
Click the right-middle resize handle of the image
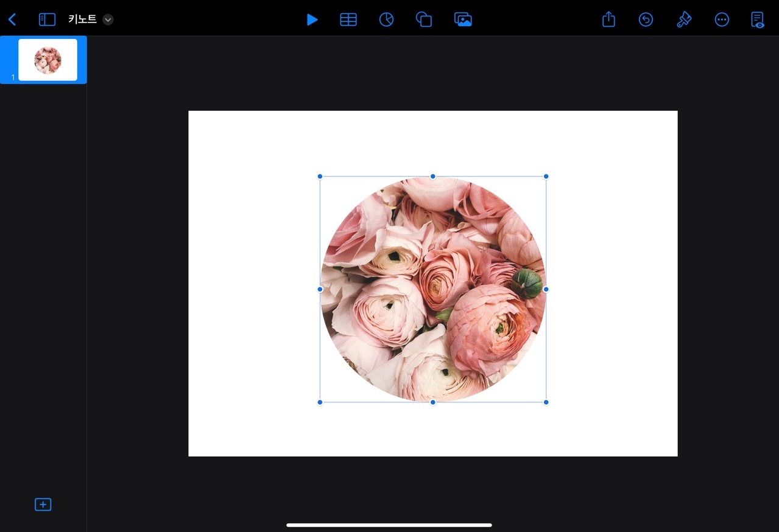pos(546,289)
